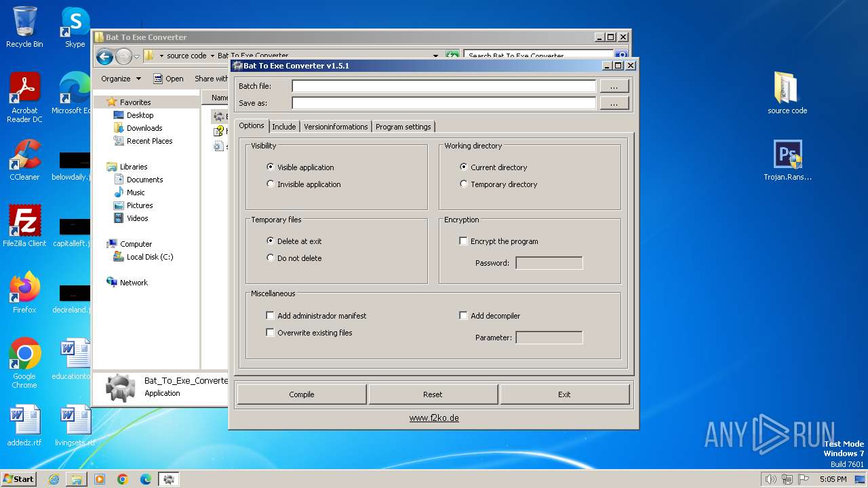Open Documents library in Explorer sidebar
Viewport: 868px width, 488px height.
(144, 180)
